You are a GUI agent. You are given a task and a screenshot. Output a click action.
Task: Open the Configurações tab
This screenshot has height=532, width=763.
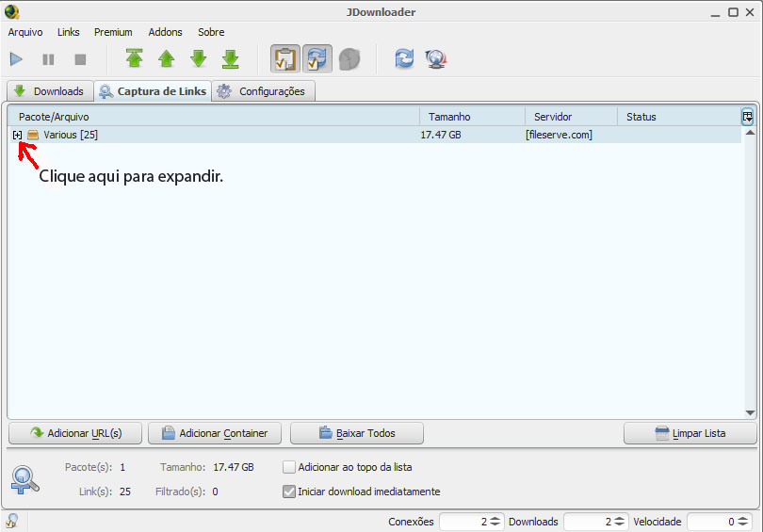pyautogui.click(x=263, y=91)
